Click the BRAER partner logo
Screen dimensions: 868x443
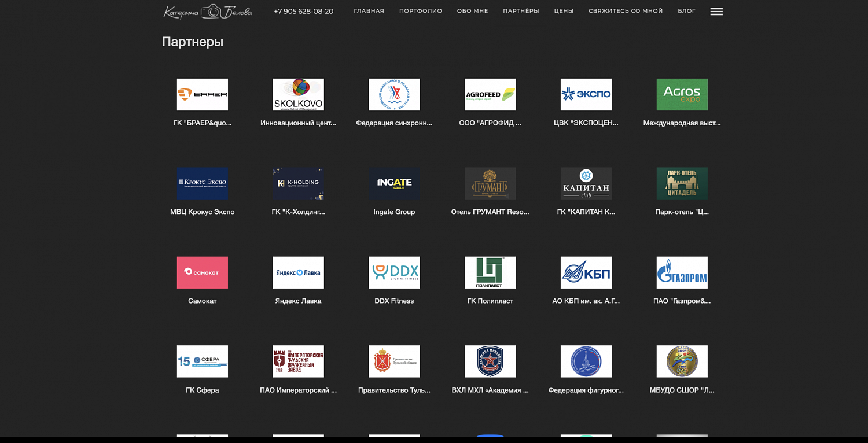tap(202, 94)
